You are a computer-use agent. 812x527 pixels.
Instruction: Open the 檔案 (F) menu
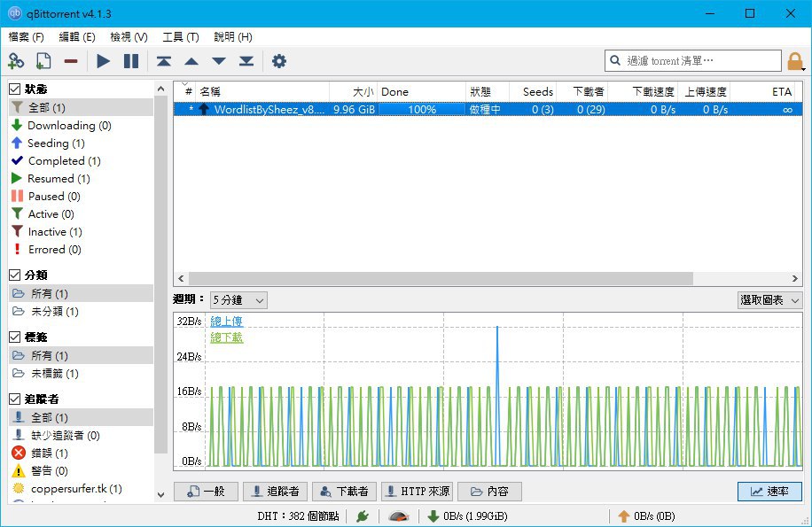click(26, 36)
